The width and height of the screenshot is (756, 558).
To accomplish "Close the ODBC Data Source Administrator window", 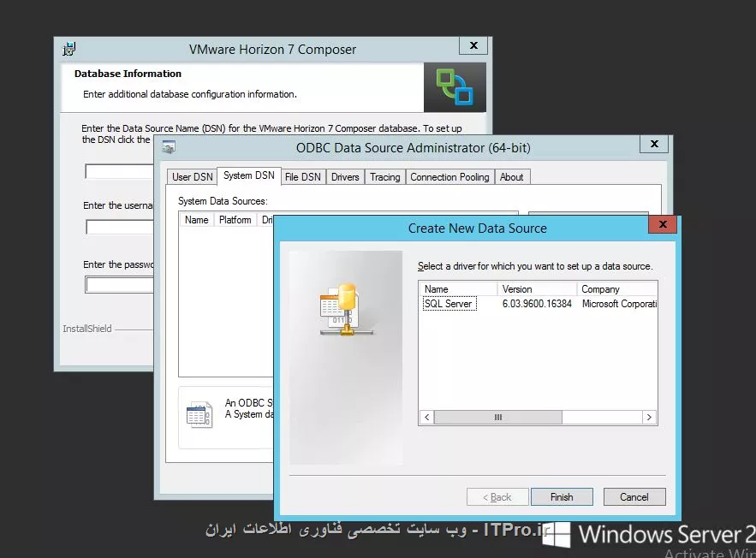I will click(x=654, y=144).
